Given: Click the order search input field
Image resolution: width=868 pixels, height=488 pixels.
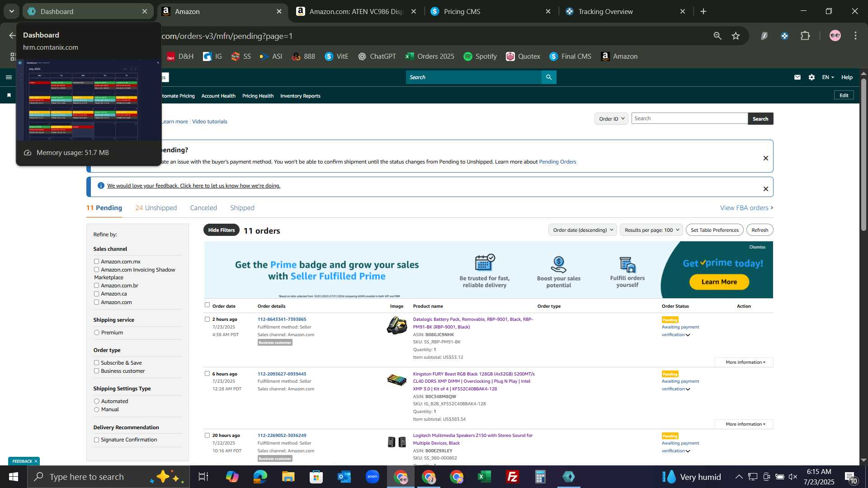Looking at the screenshot, I should (x=689, y=118).
